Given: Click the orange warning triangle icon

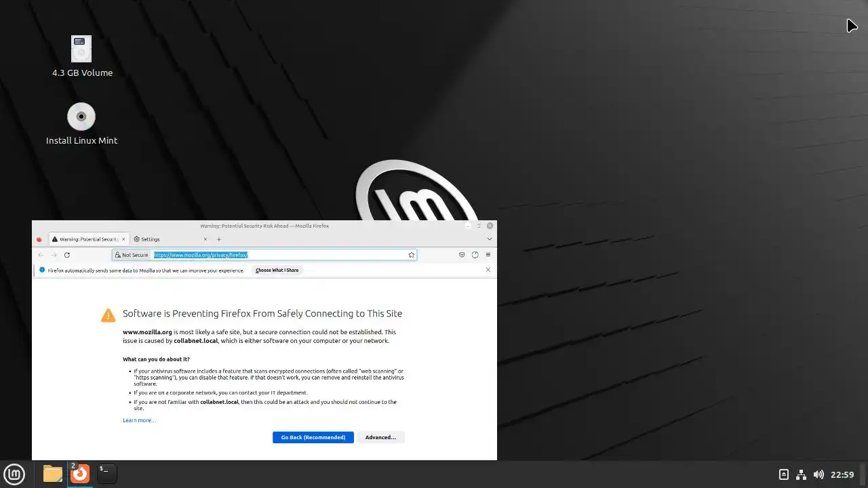Looking at the screenshot, I should coord(108,314).
